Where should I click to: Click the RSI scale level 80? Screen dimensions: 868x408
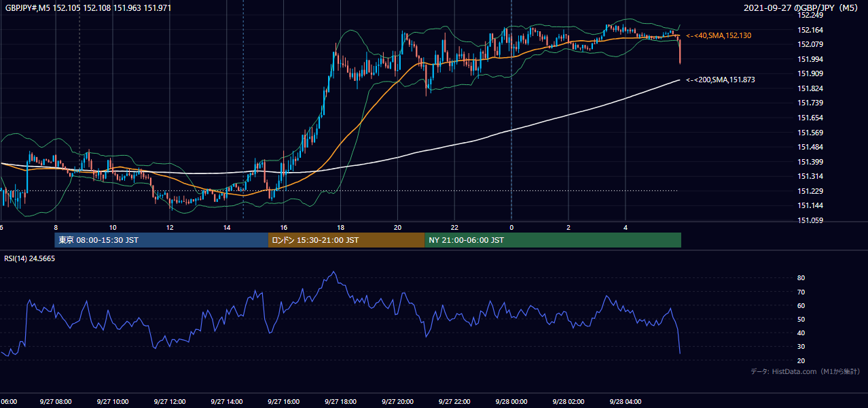pos(801,278)
